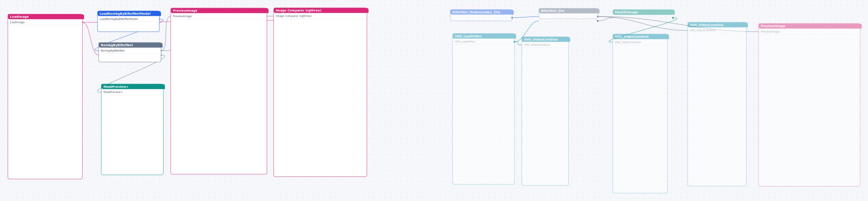The width and height of the screenshot is (868, 201).
Task: Click the BiRefNet_ModelLoader_Zho node header
Action: point(482,12)
